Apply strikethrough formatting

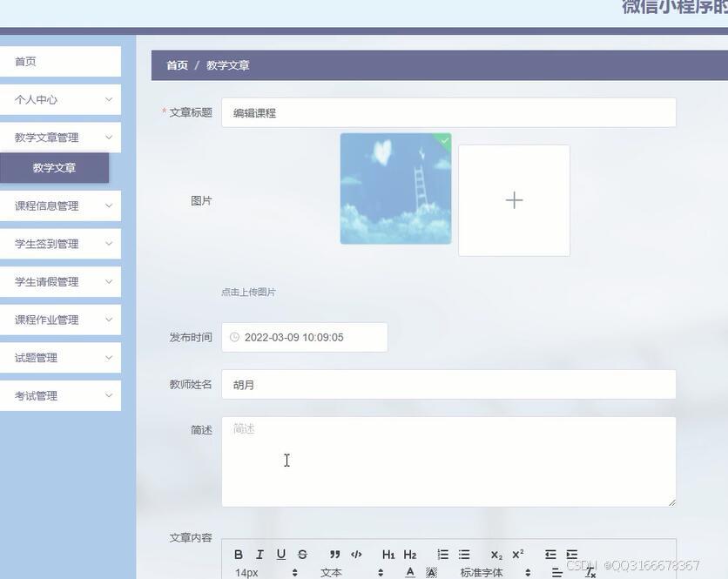[302, 554]
